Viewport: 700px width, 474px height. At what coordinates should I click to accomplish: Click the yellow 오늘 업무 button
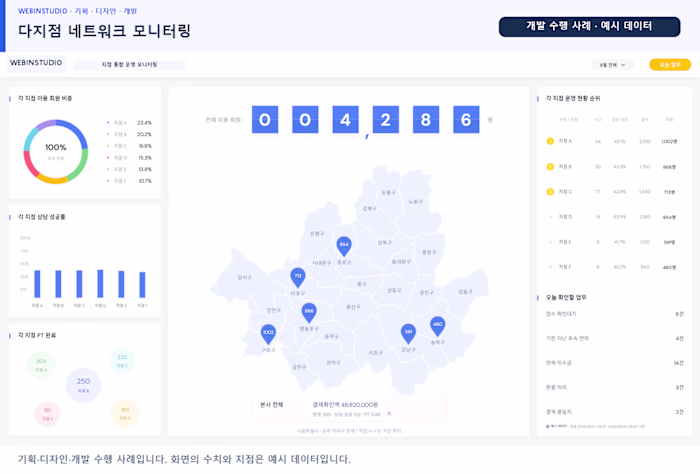click(x=670, y=65)
